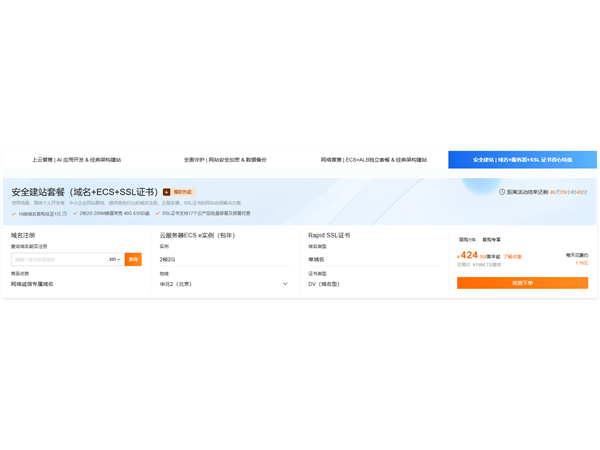Click the 首购专享 first-purchase tag

[491, 240]
